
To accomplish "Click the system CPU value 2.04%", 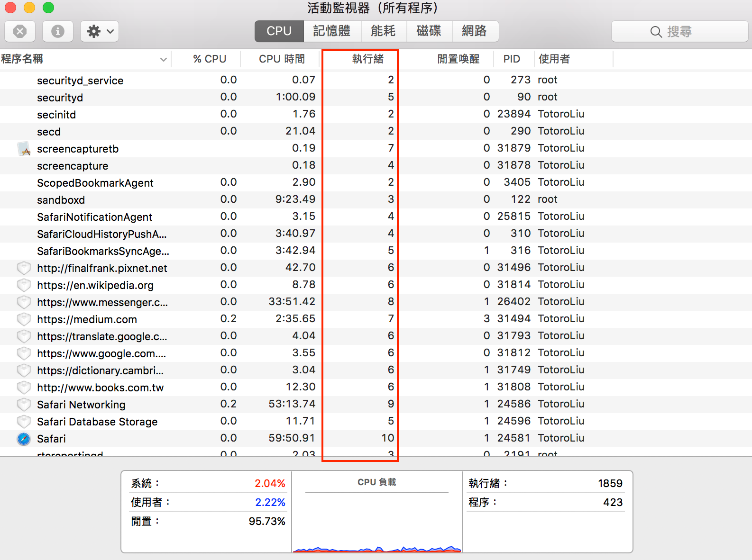I will click(x=270, y=483).
